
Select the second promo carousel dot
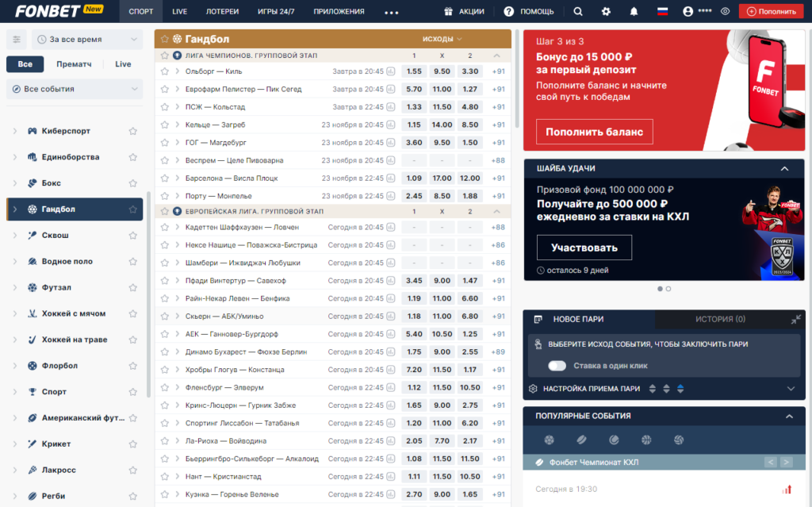point(668,289)
